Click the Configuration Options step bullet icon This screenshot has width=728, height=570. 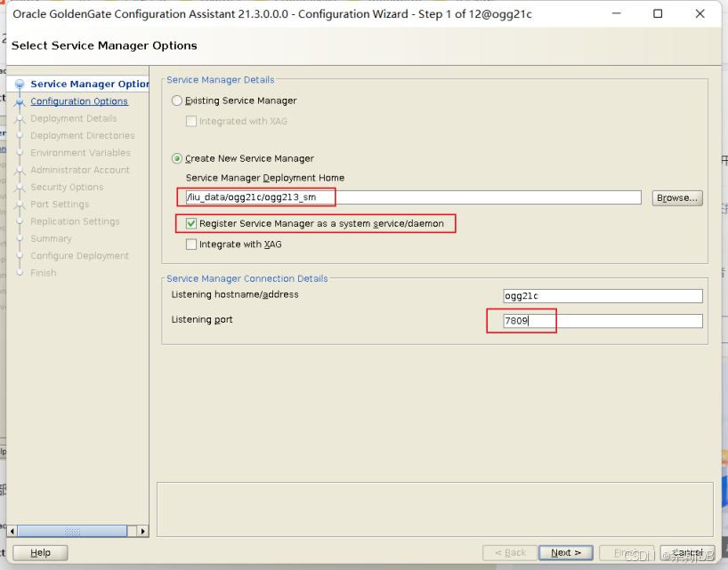pos(20,101)
